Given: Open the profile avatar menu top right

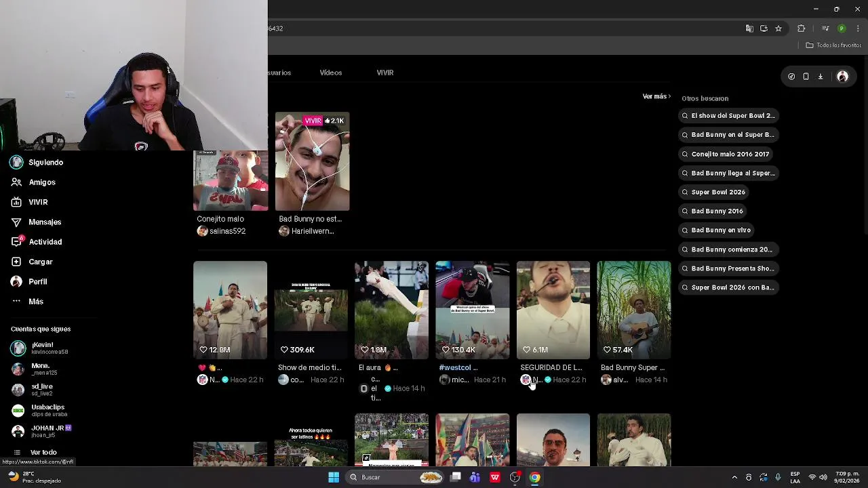Looking at the screenshot, I should (842, 77).
